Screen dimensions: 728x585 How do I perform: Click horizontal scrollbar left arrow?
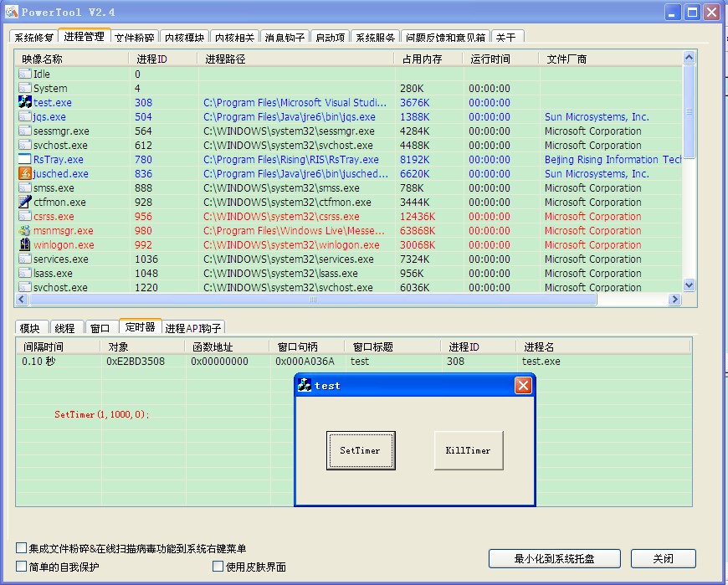click(x=22, y=300)
